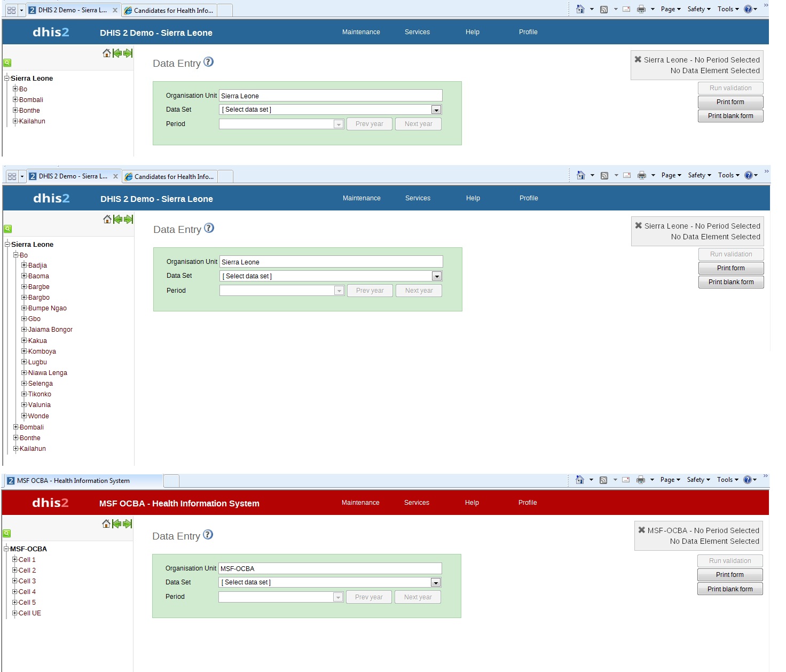Open the Data Set dropdown in the topmost window
Viewport: 786px width, 672px height.
(436, 110)
